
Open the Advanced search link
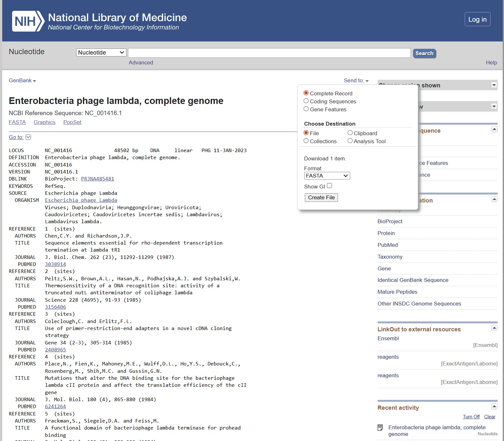pyautogui.click(x=141, y=62)
